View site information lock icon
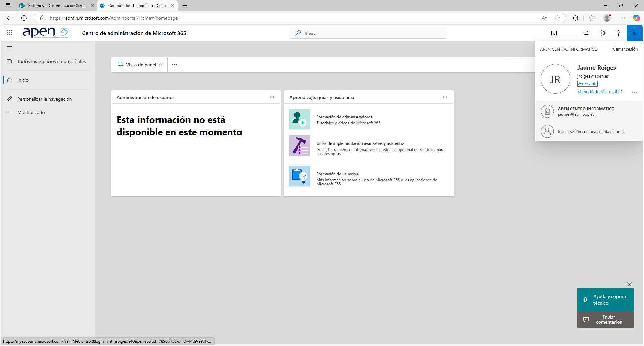Screen dimensions: 644x346 42,18
